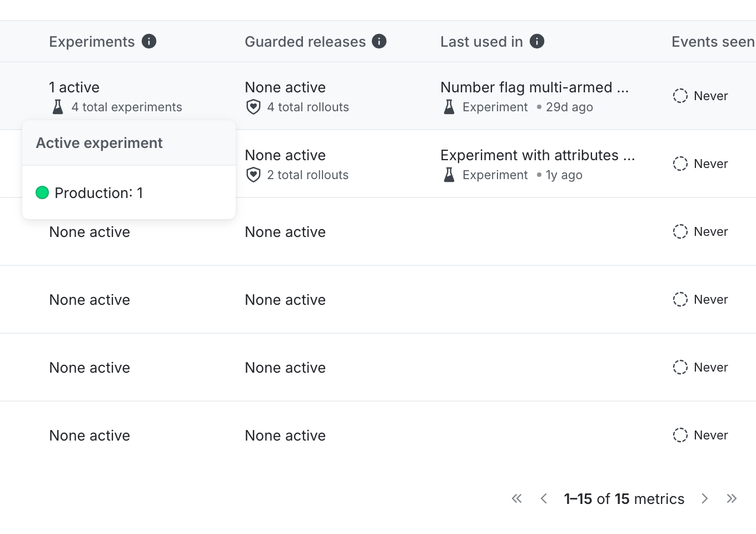Click the green Production status dot
This screenshot has height=534, width=756.
(x=42, y=192)
